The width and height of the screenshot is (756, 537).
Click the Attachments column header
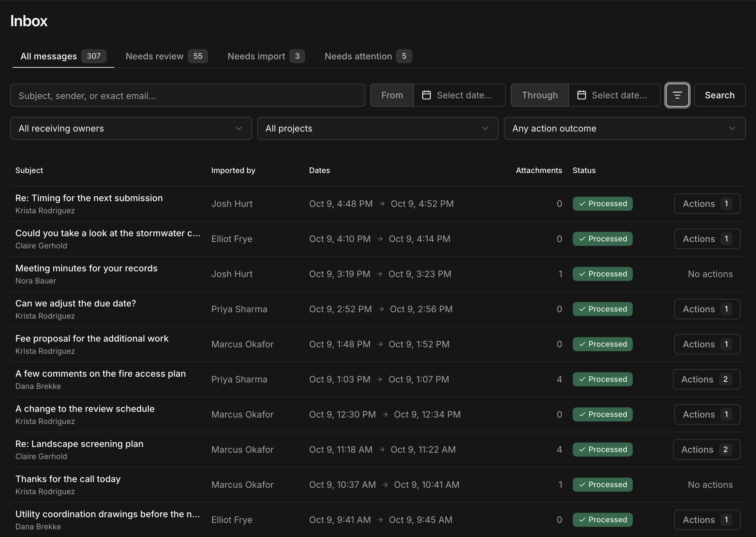[x=539, y=170]
